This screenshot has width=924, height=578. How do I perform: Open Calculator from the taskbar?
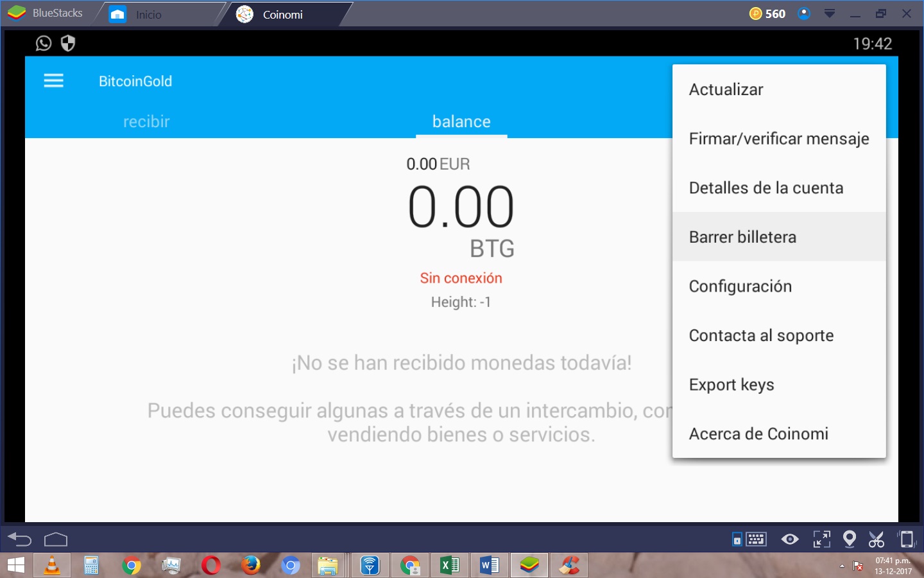tap(91, 565)
